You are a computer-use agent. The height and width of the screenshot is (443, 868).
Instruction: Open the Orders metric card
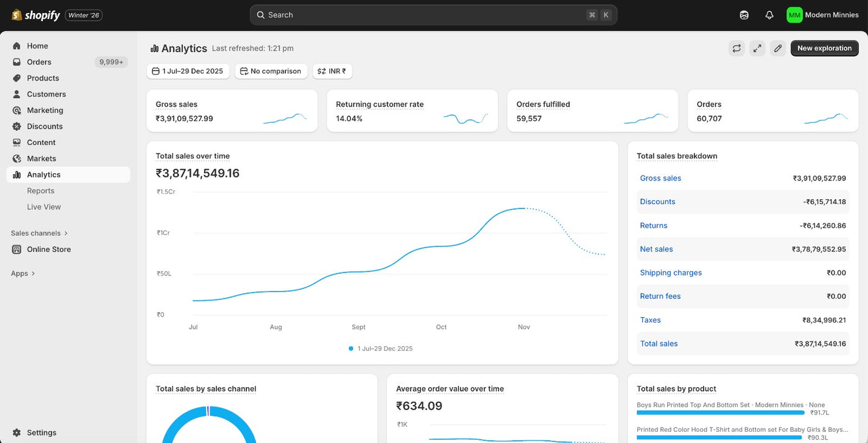pyautogui.click(x=773, y=111)
